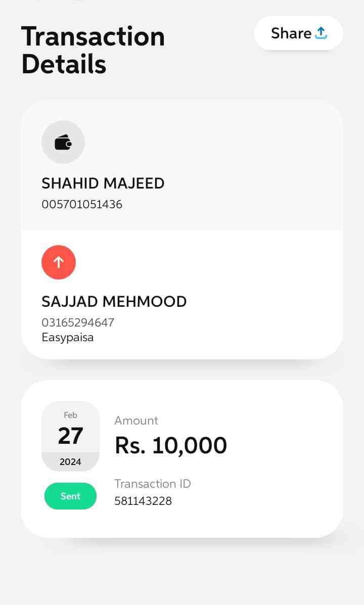Click the word Details in heading
Viewport: 364px width, 605px height.
(x=64, y=65)
